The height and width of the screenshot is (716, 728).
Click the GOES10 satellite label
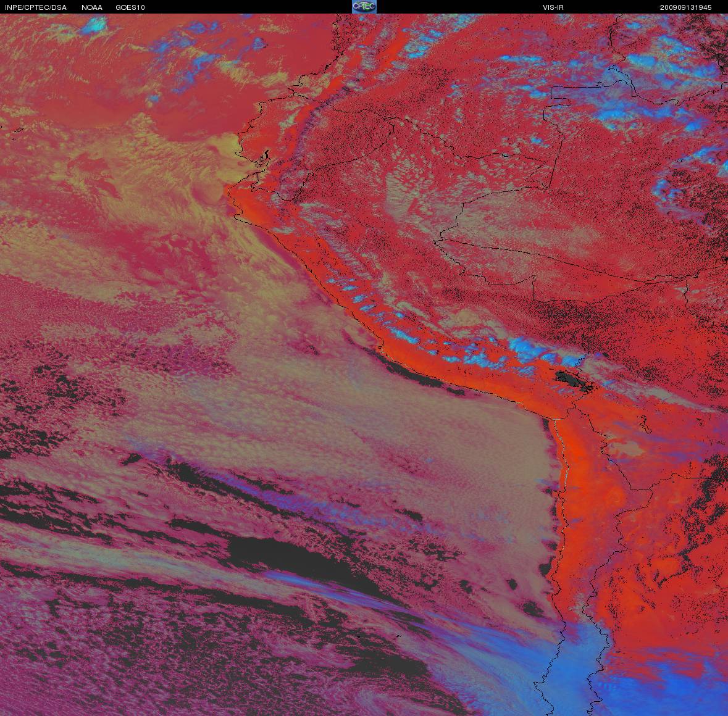[x=130, y=7]
